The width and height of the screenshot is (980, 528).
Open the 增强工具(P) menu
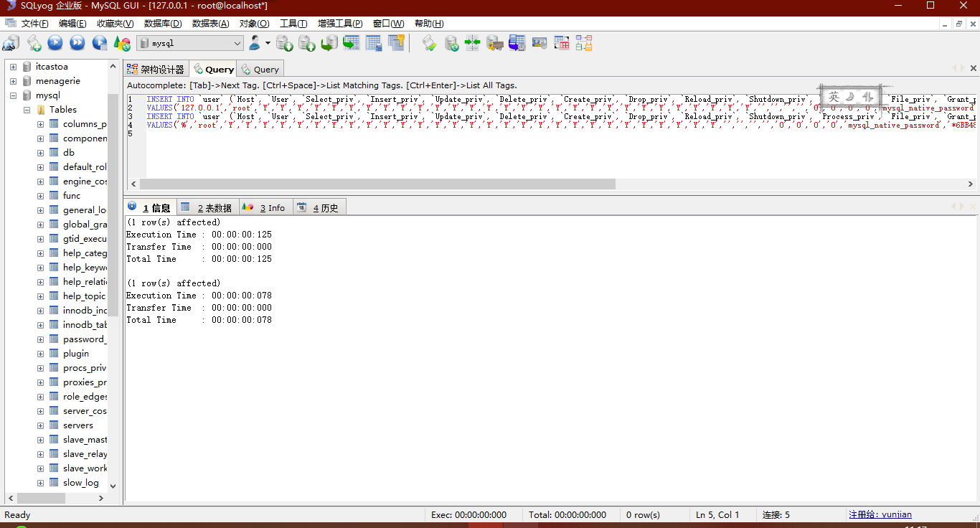pyautogui.click(x=340, y=24)
